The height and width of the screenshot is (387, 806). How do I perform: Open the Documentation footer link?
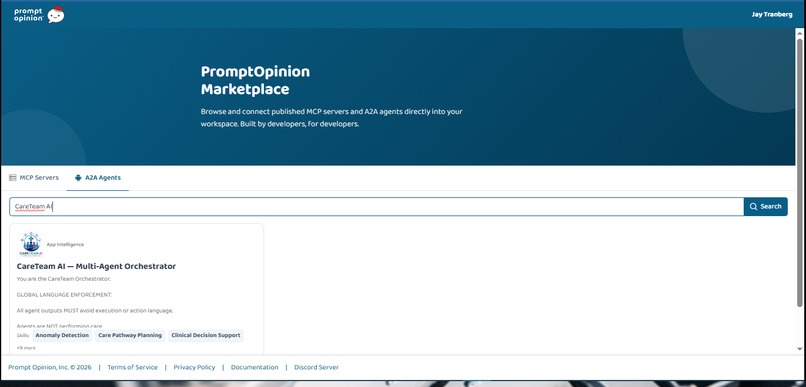[x=254, y=367]
